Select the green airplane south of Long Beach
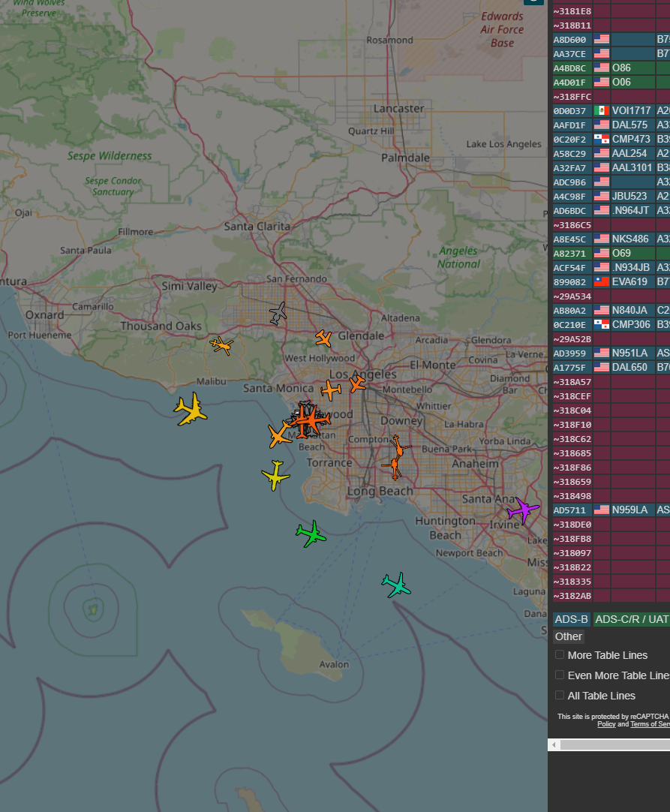Screen dimensions: 670x812 tap(311, 534)
